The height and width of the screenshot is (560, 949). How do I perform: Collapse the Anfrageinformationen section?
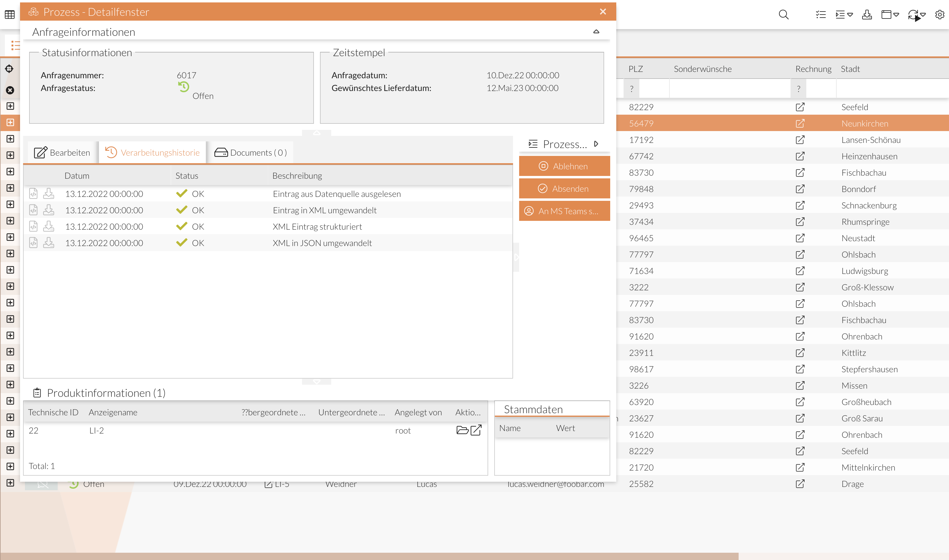point(596,32)
